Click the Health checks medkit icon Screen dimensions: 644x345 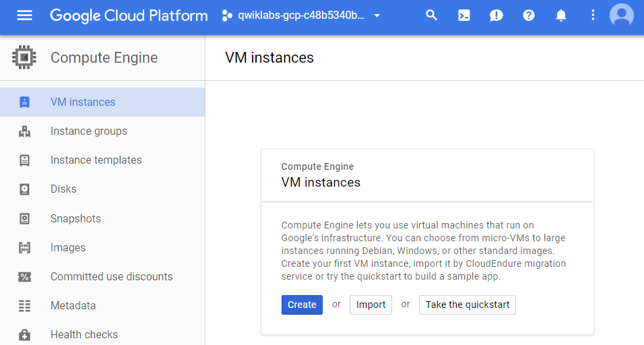click(25, 335)
